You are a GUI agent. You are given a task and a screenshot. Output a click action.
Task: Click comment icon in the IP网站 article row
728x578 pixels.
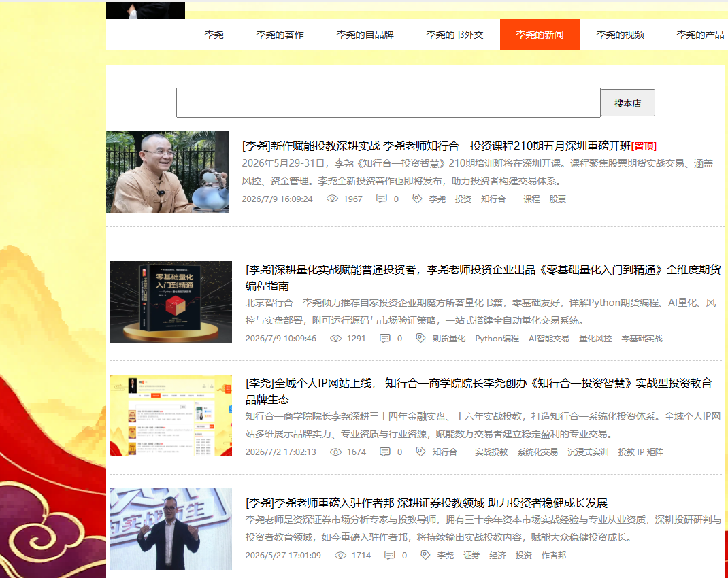point(385,452)
